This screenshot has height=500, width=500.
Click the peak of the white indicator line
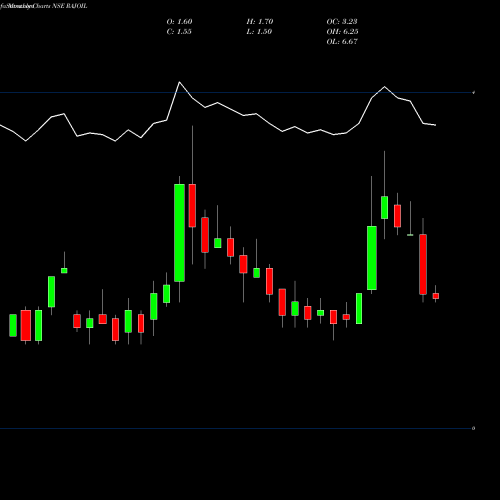[179, 82]
